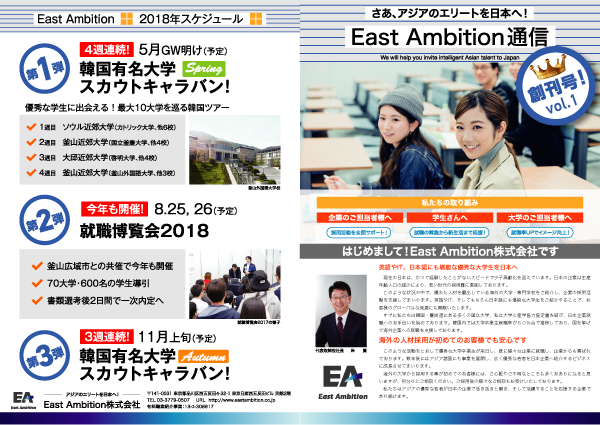Click the red 3週連続! label
Image resolution: width=600 pixels, height=425 pixels.
click(x=107, y=337)
